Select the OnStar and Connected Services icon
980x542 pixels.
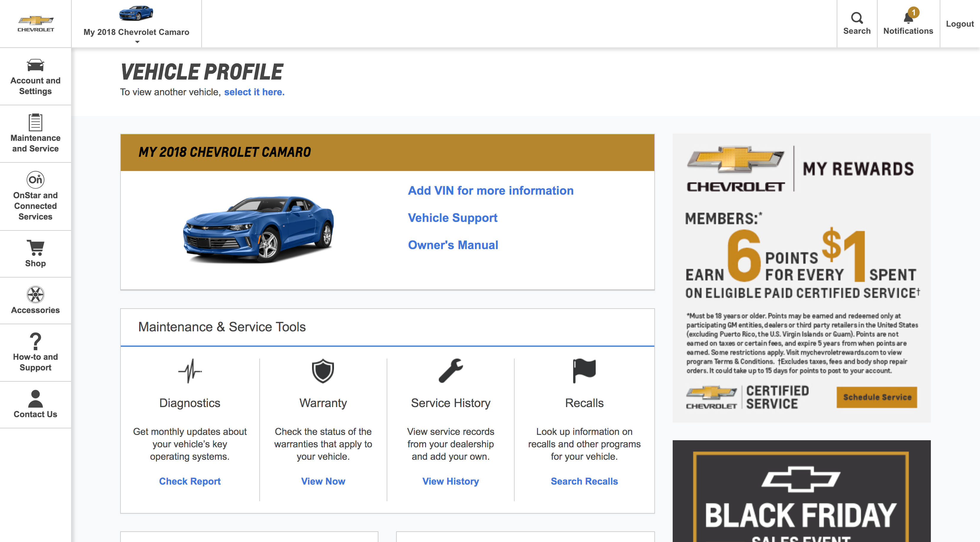click(x=35, y=179)
